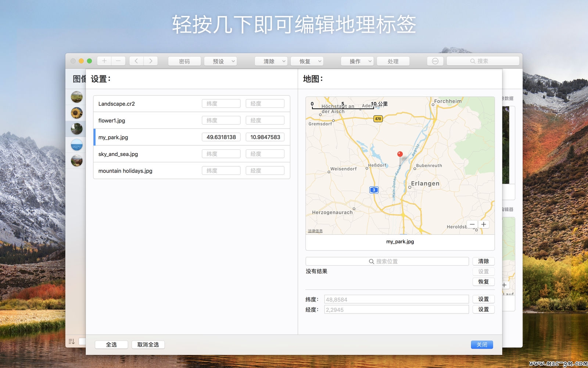Go back with the left chevron icon
Viewport: 588px width, 368px height.
tap(136, 61)
